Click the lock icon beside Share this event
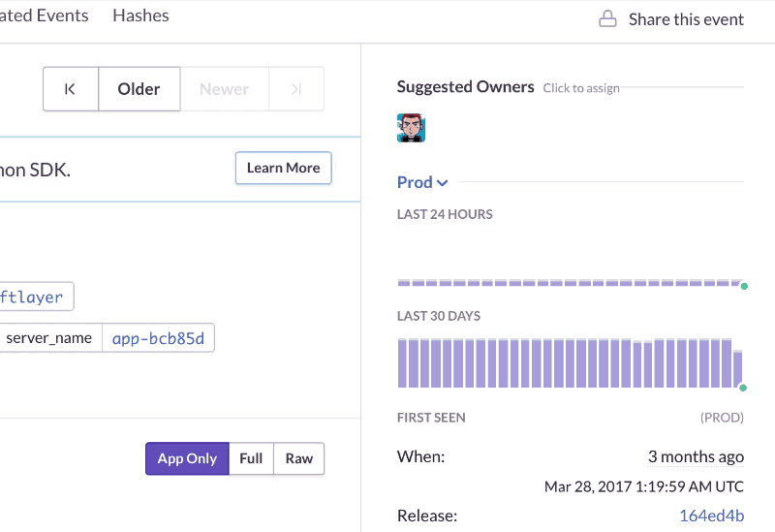Image resolution: width=775 pixels, height=532 pixels. [x=607, y=19]
